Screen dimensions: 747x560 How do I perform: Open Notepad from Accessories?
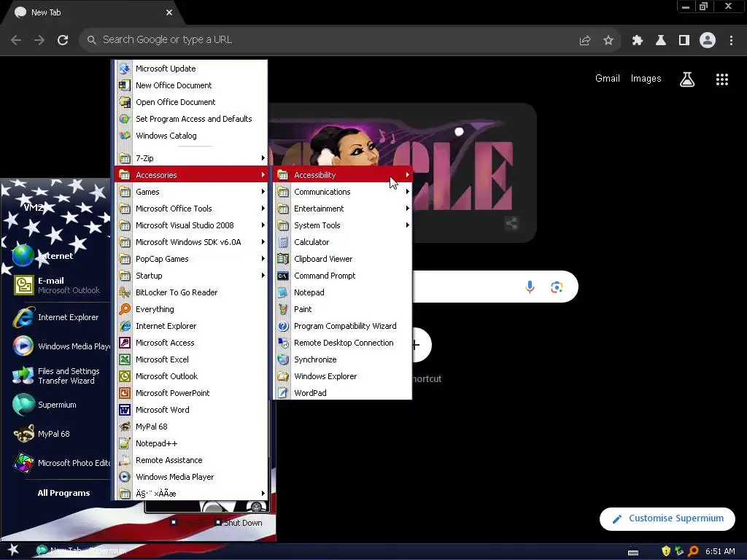pos(343,292)
